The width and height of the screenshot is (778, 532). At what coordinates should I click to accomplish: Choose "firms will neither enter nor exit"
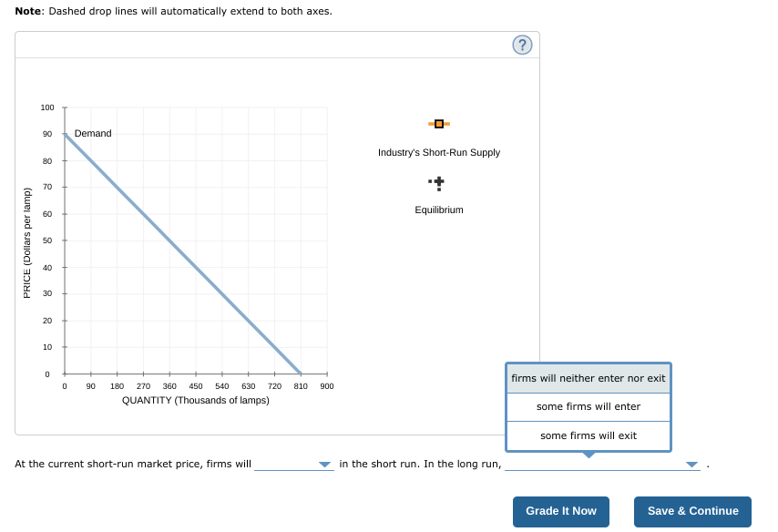pos(588,378)
